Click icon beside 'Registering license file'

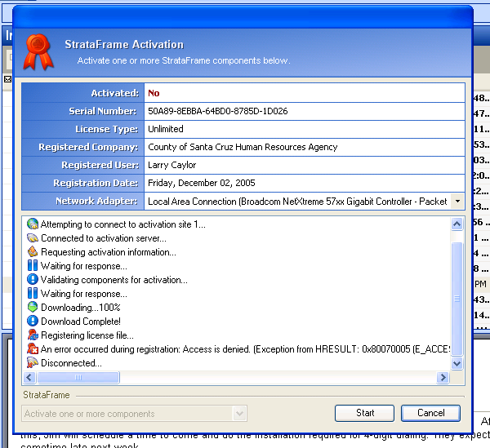33,335
